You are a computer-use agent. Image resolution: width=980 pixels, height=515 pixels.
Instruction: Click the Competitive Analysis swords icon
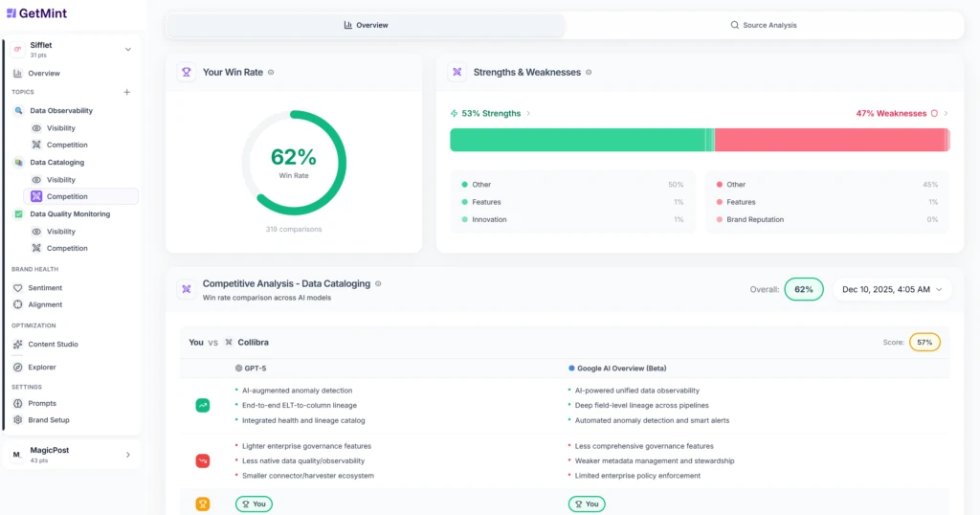point(187,289)
